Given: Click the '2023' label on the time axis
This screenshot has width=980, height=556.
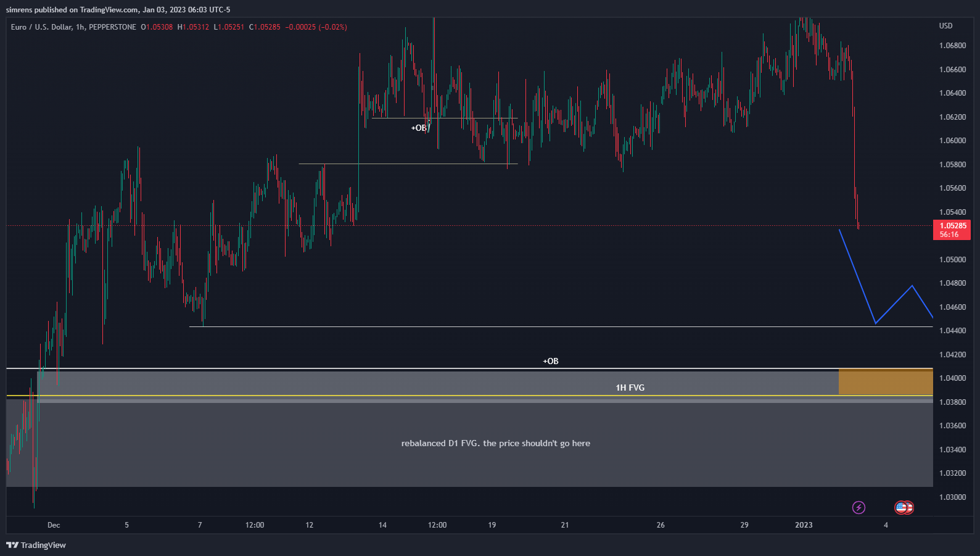Looking at the screenshot, I should (804, 525).
